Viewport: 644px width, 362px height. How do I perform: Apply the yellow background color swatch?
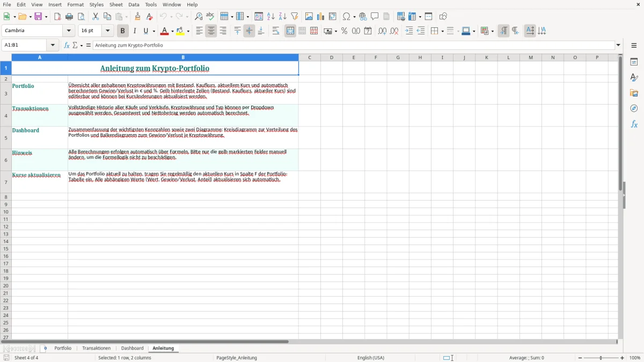pos(180,31)
